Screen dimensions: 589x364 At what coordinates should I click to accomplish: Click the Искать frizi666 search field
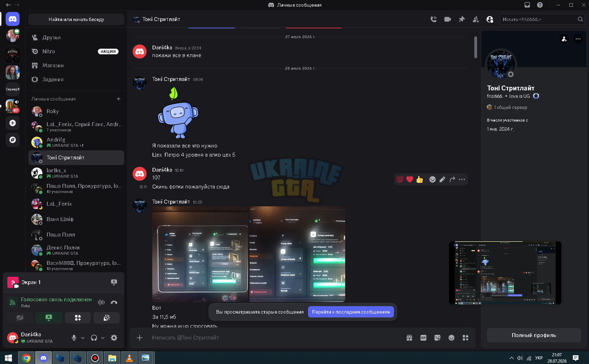tap(542, 19)
